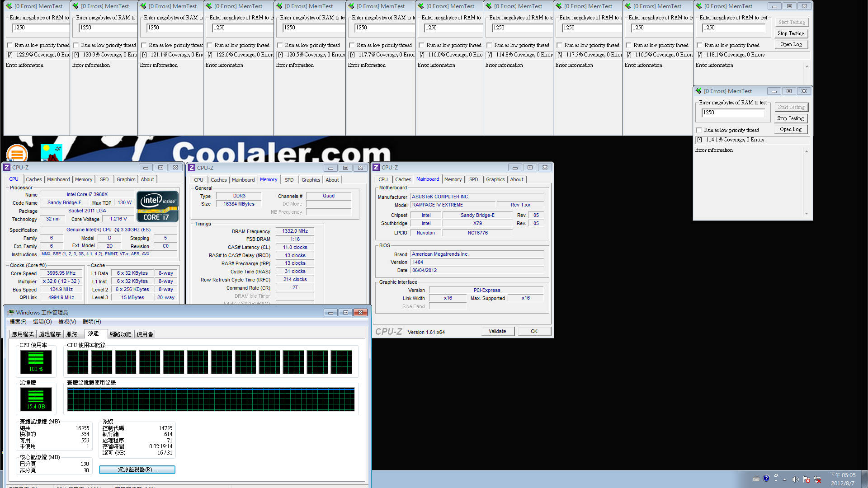
Task: Click Open Log in the 118.1% coverage MemTest
Action: [x=791, y=45]
